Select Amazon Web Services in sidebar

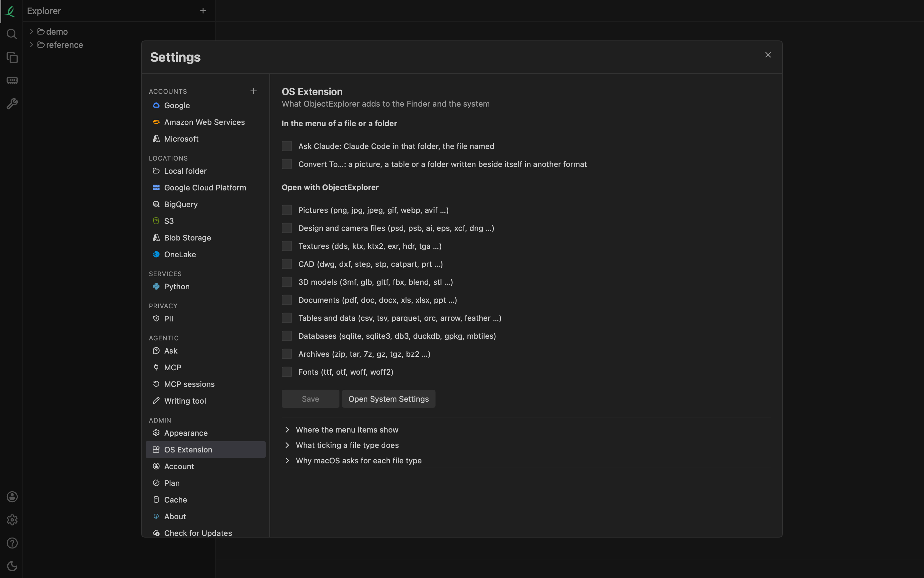click(x=205, y=122)
